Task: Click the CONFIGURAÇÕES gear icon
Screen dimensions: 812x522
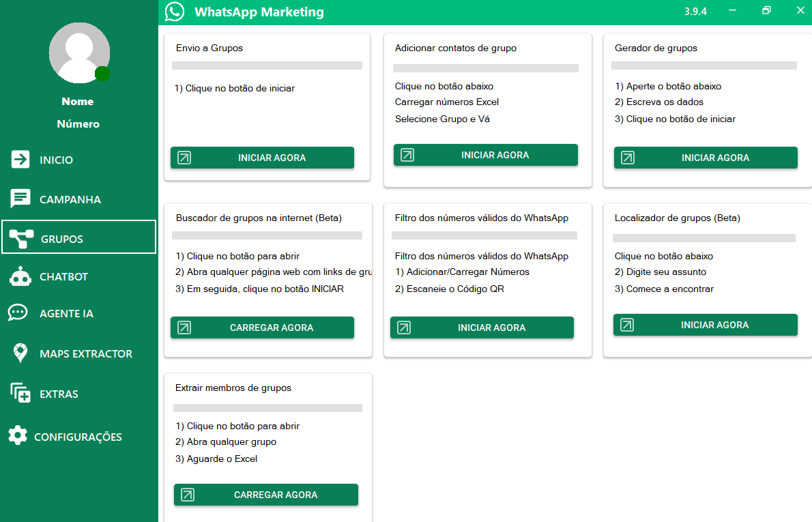Action: [x=18, y=435]
